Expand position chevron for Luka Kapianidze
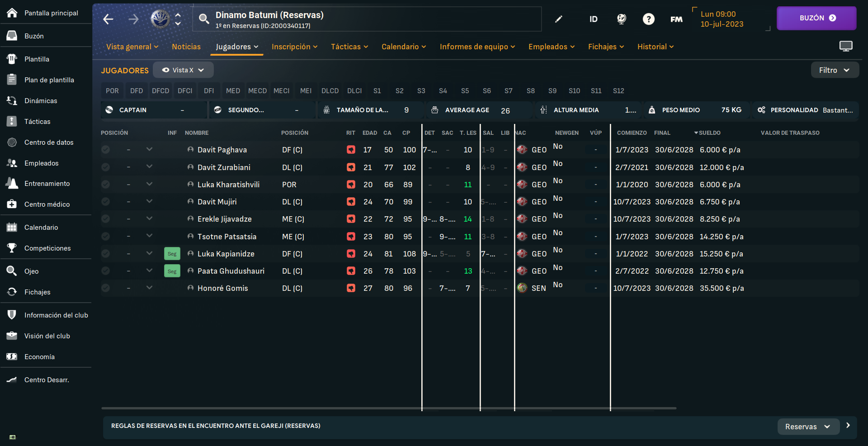 (x=149, y=253)
